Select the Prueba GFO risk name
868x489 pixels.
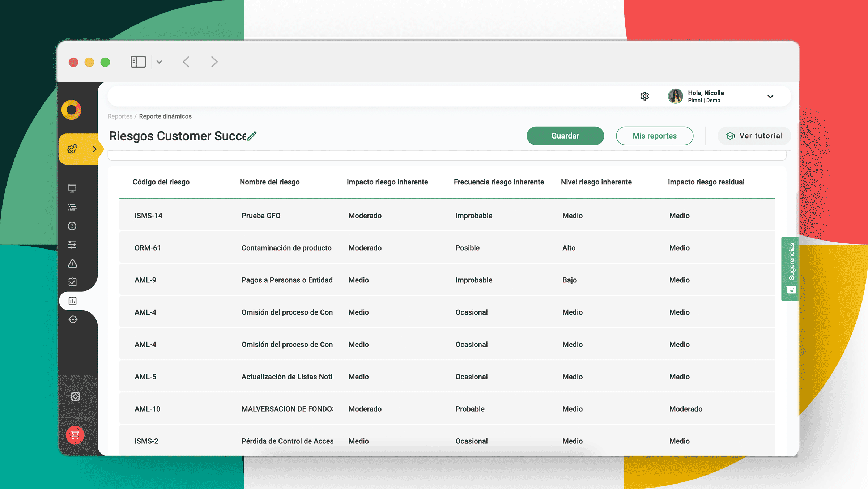pyautogui.click(x=261, y=216)
